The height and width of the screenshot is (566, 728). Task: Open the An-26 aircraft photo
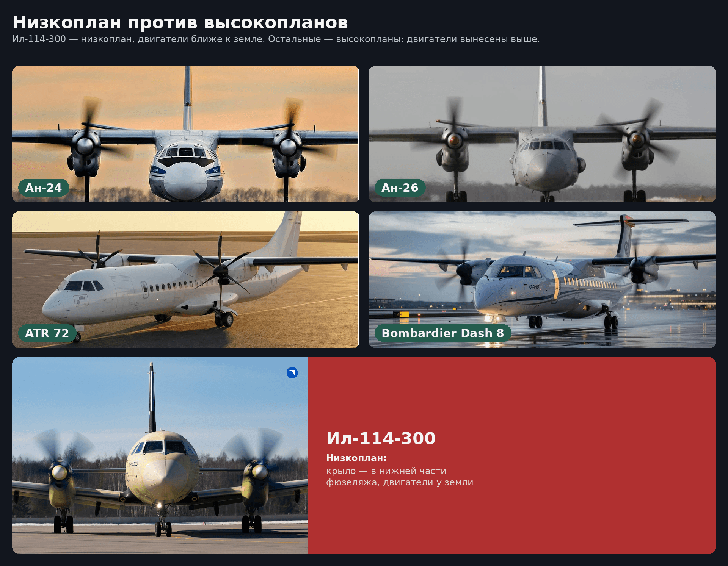click(x=542, y=134)
